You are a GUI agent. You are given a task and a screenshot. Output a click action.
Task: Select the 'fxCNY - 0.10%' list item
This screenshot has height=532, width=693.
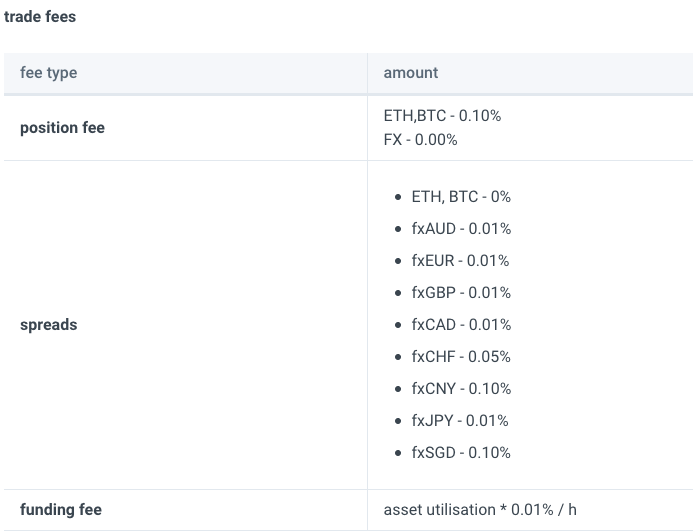[461, 389]
